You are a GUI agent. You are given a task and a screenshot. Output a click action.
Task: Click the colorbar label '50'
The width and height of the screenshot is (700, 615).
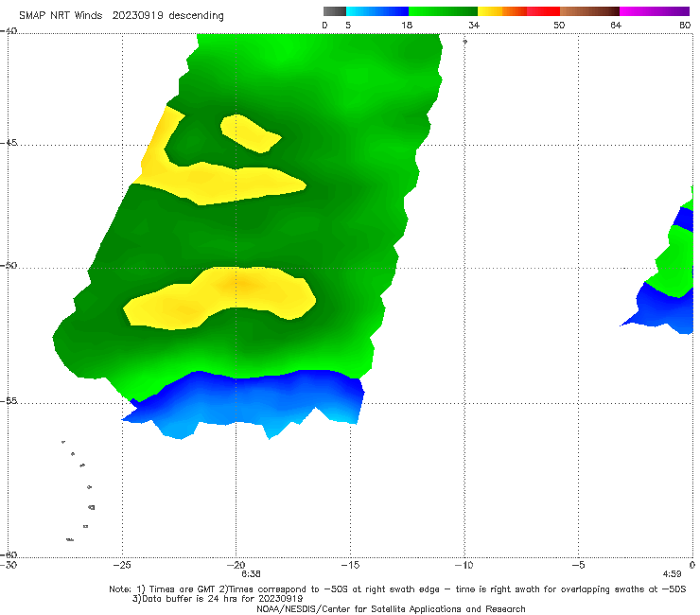click(x=559, y=25)
